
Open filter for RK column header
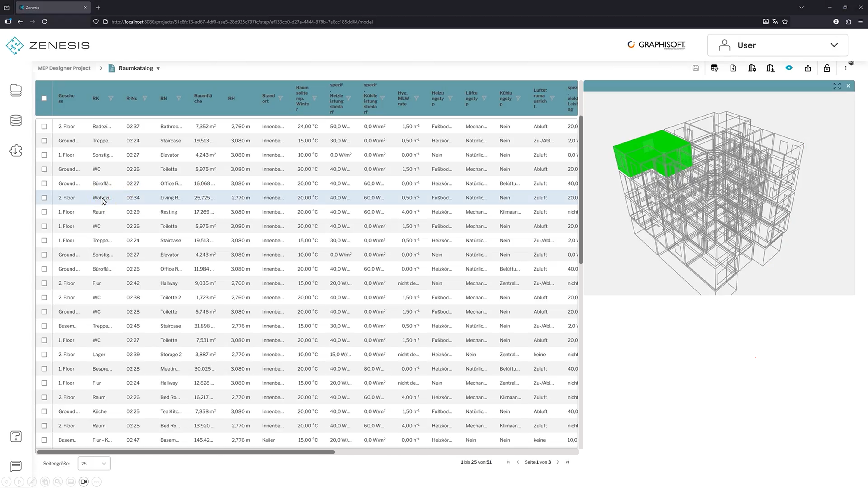tap(111, 98)
